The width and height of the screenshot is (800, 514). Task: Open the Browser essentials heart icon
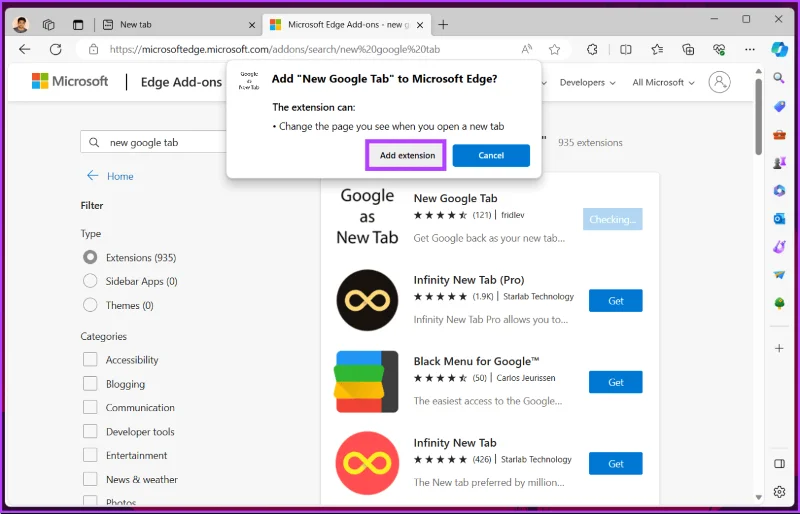719,50
